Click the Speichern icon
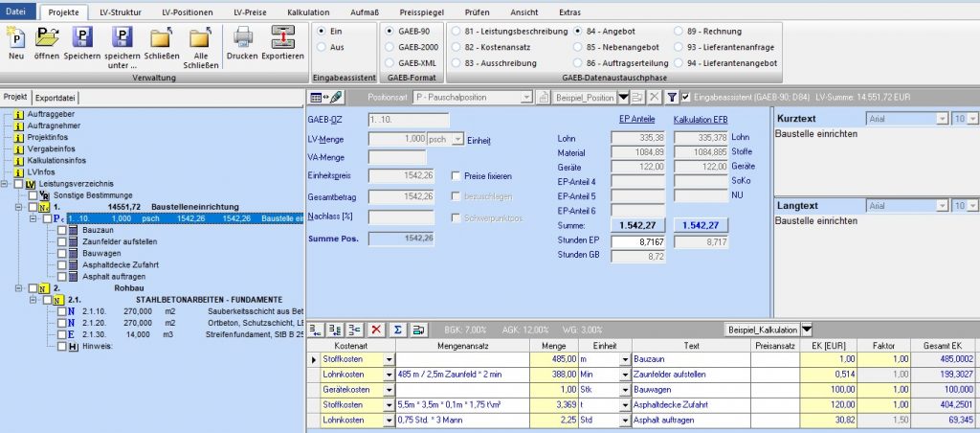This screenshot has height=433, width=980. pos(82,37)
